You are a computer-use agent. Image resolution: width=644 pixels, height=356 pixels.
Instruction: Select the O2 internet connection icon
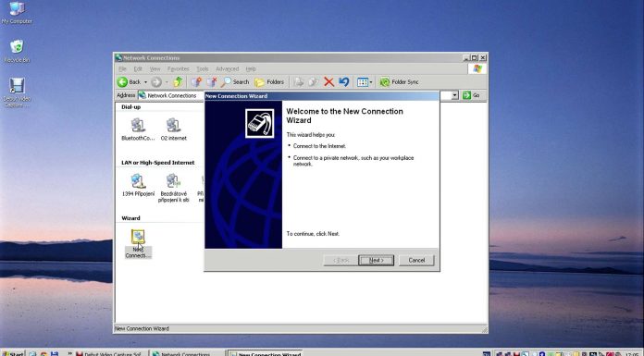174,129
